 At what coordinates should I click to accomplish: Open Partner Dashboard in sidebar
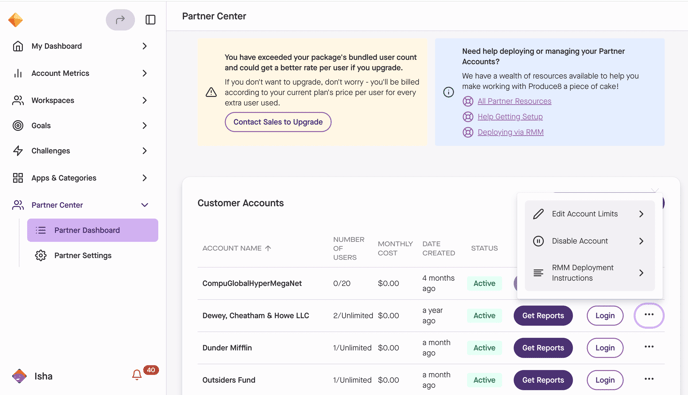pos(93,230)
